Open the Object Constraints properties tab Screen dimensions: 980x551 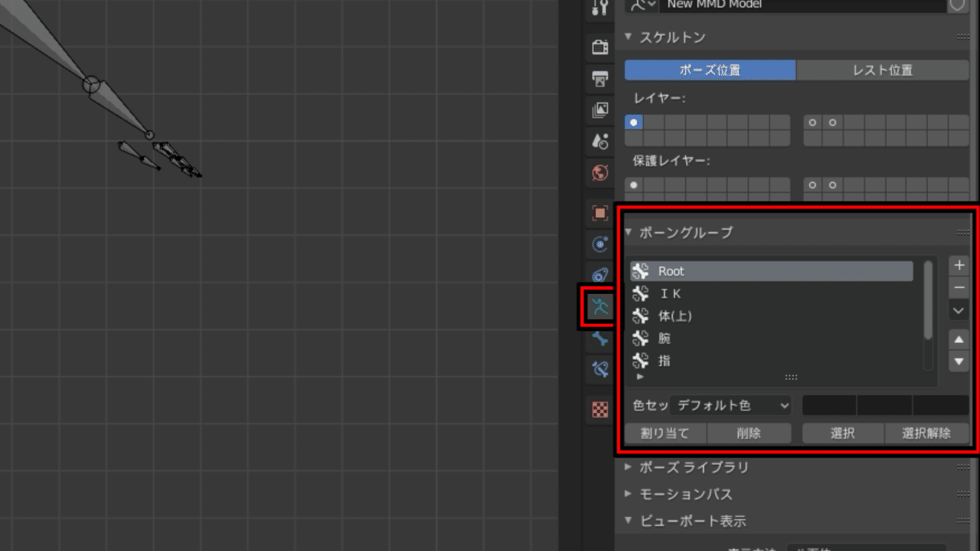[600, 275]
